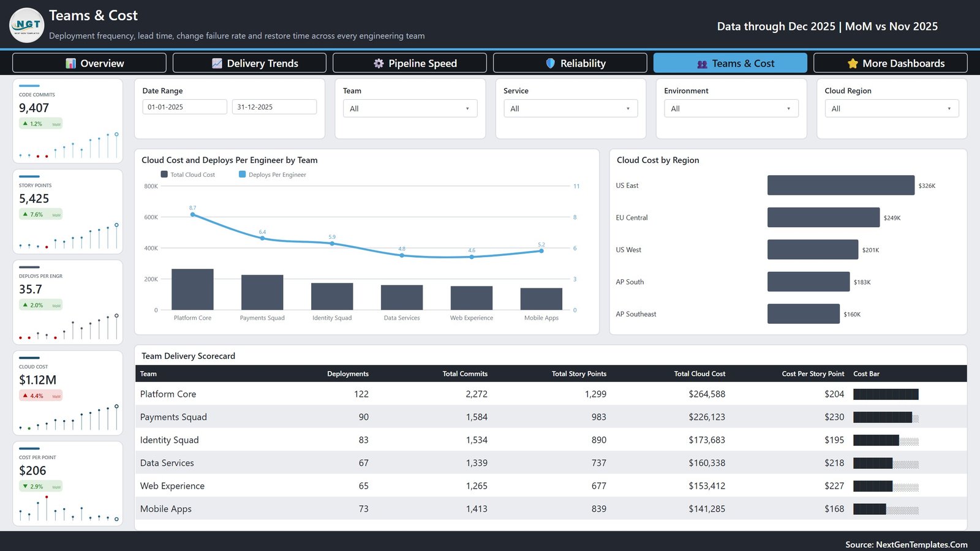The image size is (980, 551).
Task: Click the Teams & Cost people icon
Action: point(702,64)
